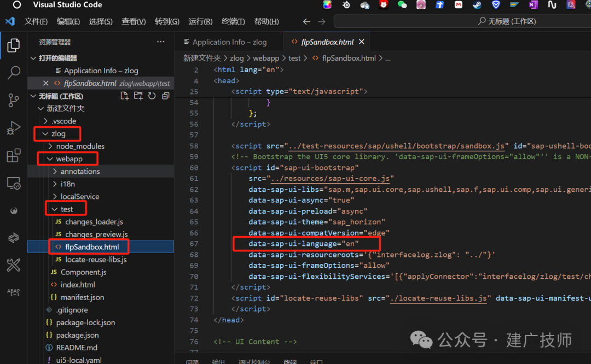The height and width of the screenshot is (364, 591).
Task: Open the Search view in activity bar
Action: tap(14, 72)
